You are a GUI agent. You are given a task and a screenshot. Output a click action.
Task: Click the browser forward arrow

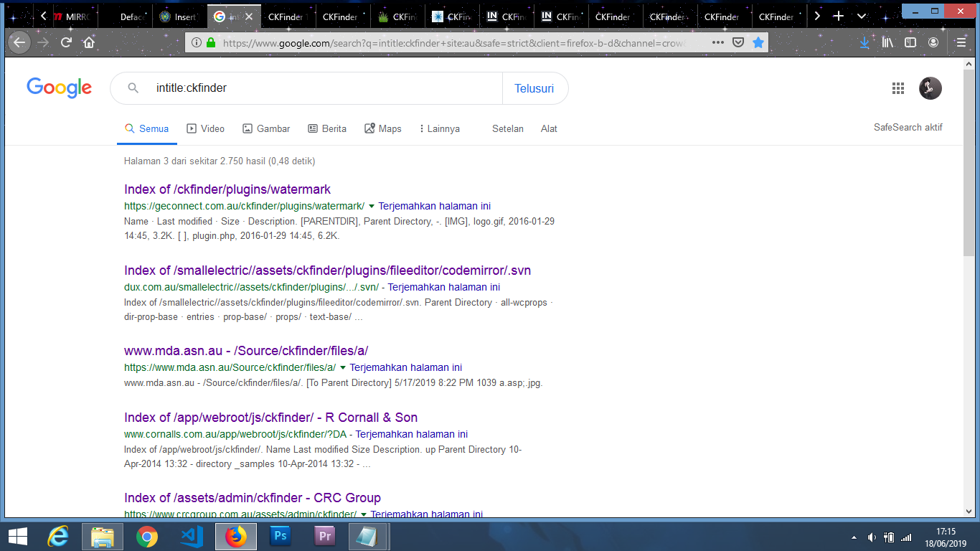pos(43,42)
